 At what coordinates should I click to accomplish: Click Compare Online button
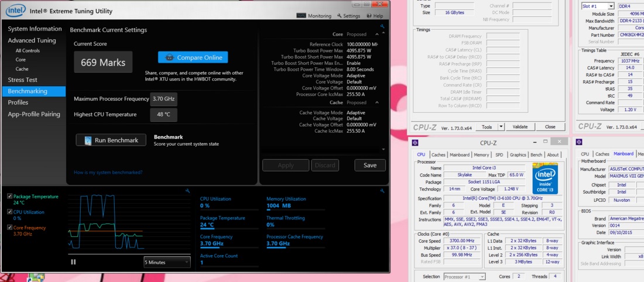[x=193, y=57]
